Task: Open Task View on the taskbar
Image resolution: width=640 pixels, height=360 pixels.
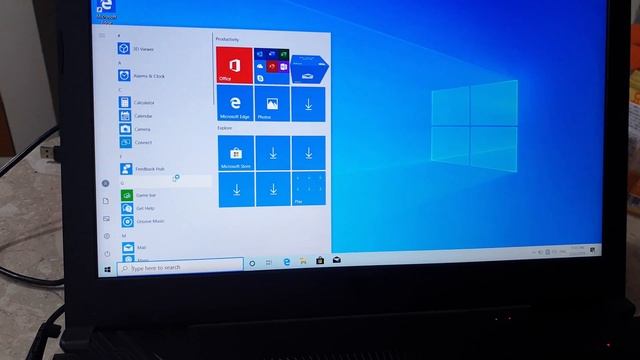Action: pos(269,263)
